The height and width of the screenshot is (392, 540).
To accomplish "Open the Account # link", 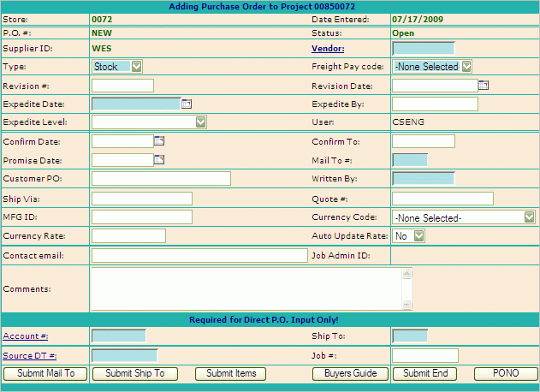I will click(25, 336).
